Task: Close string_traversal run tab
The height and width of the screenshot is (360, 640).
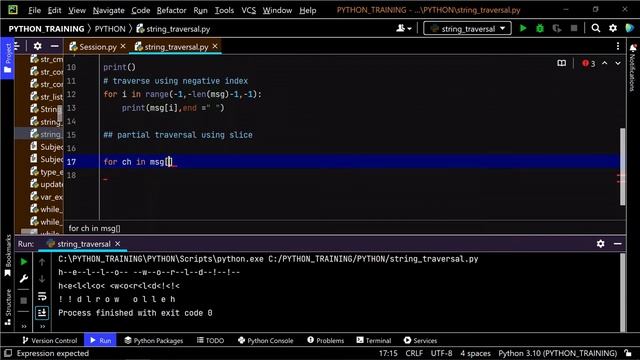Action: pyautogui.click(x=118, y=244)
